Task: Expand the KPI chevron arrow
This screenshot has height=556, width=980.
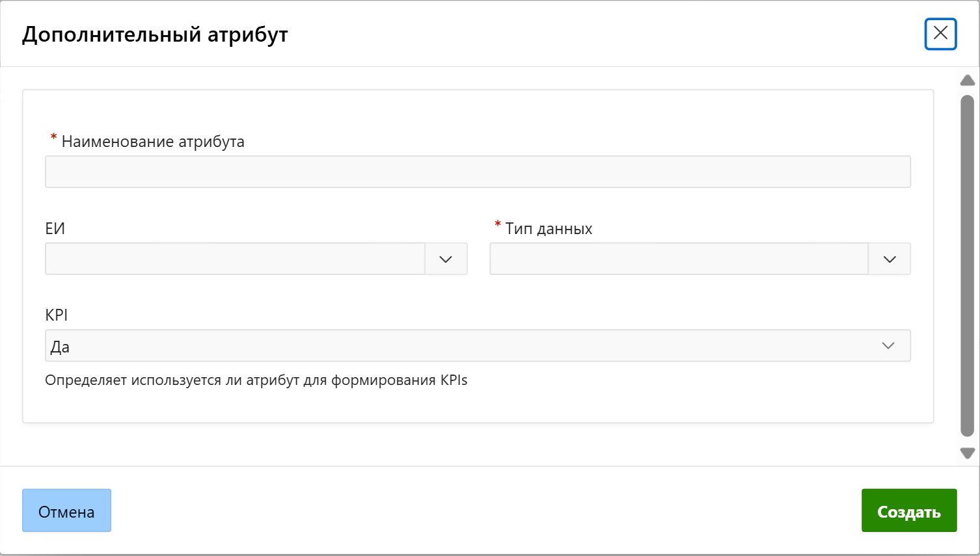Action: [888, 346]
